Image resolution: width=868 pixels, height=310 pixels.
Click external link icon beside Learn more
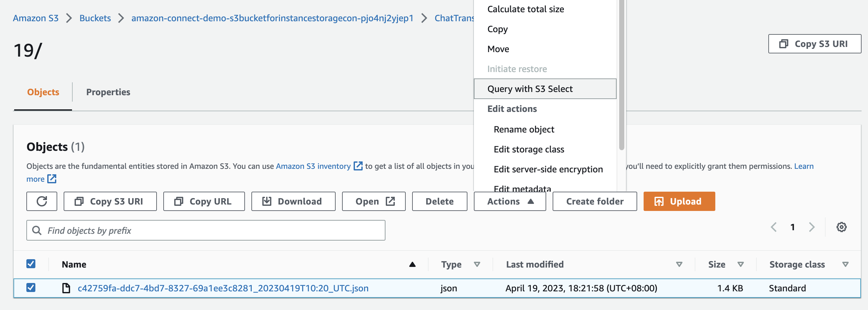click(x=52, y=178)
